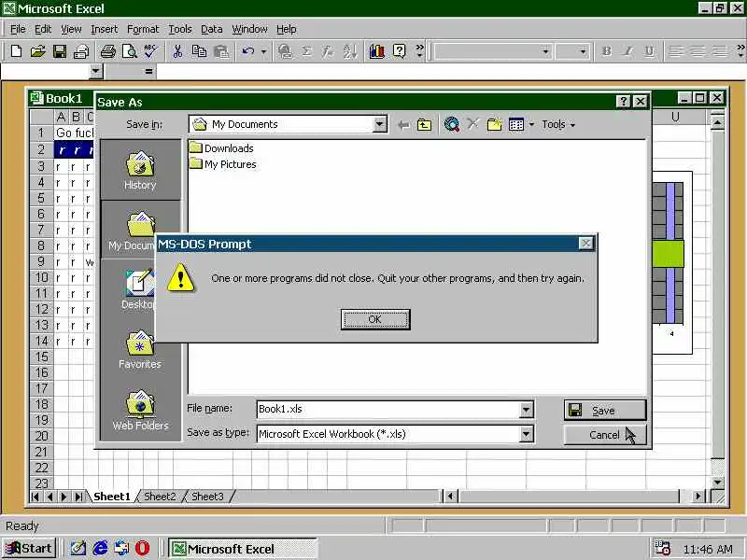Click the Copy icon in toolbar
This screenshot has height=560, width=747.
(199, 51)
